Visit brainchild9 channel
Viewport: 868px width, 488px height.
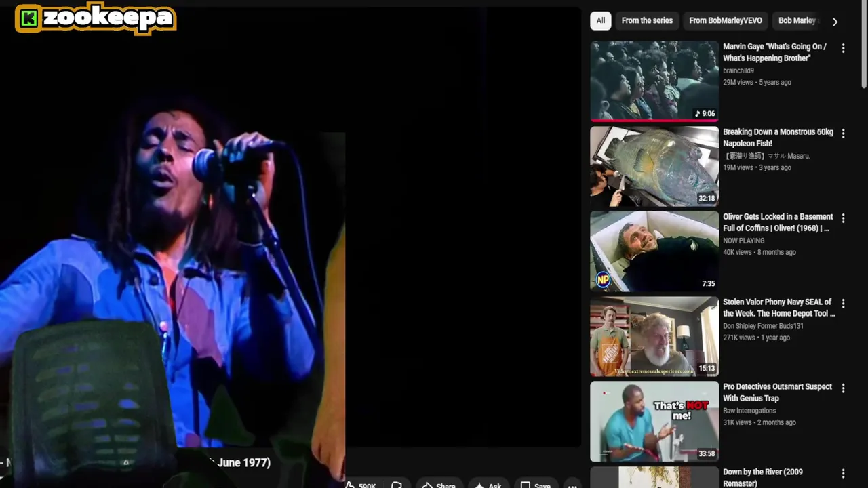pyautogui.click(x=738, y=70)
